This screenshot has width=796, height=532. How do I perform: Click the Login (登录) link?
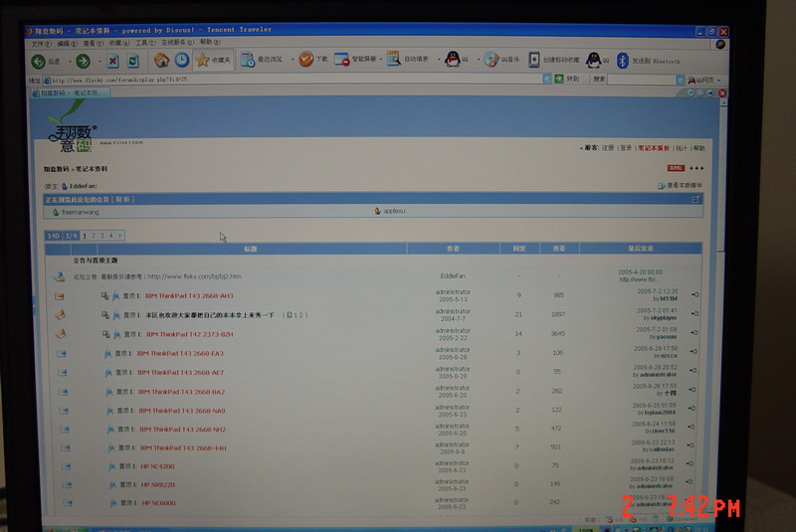click(x=626, y=148)
